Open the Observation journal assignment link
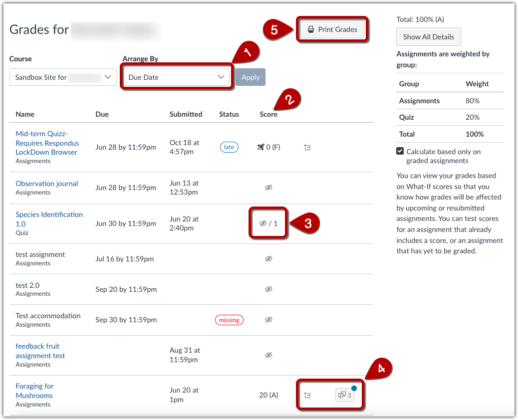 47,184
